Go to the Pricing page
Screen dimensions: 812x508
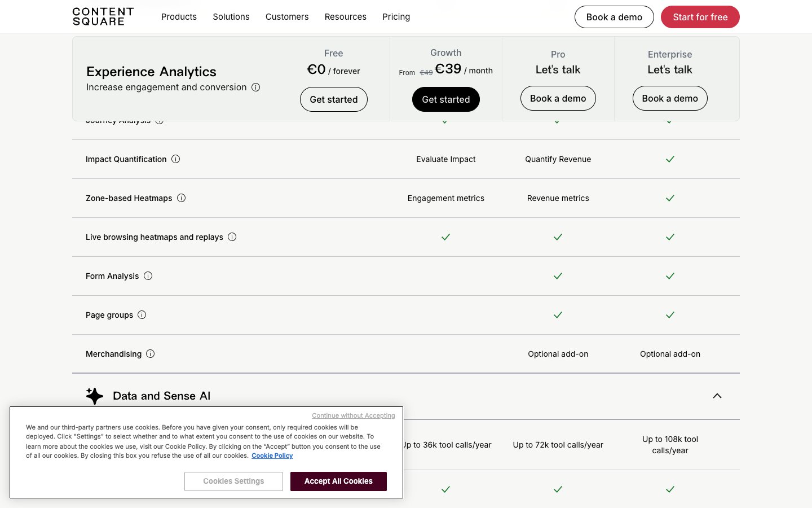396,17
